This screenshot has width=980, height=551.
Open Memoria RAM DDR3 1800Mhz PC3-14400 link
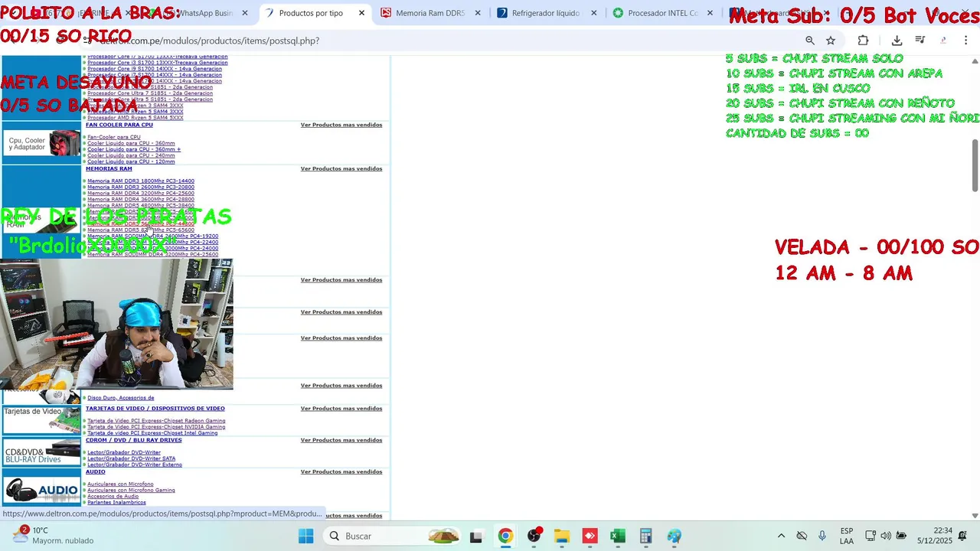(141, 181)
